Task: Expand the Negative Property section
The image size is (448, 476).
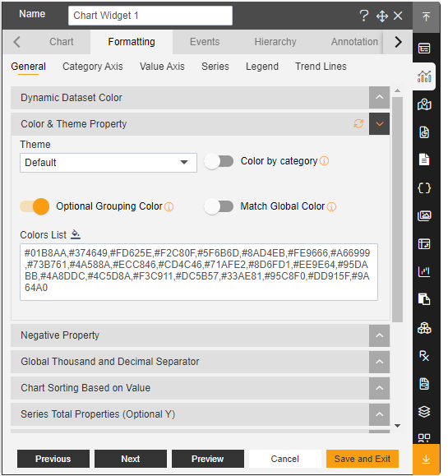Action: click(201, 335)
